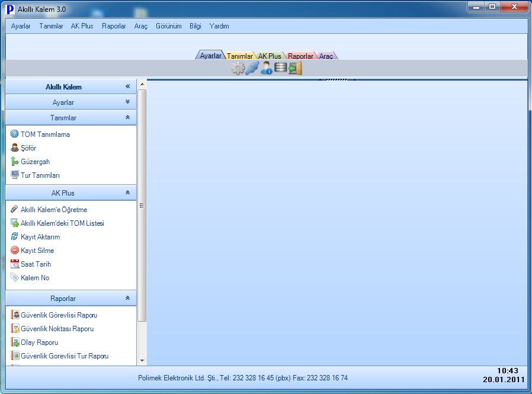Open the AK Plus menu in menu bar

[x=82, y=26]
